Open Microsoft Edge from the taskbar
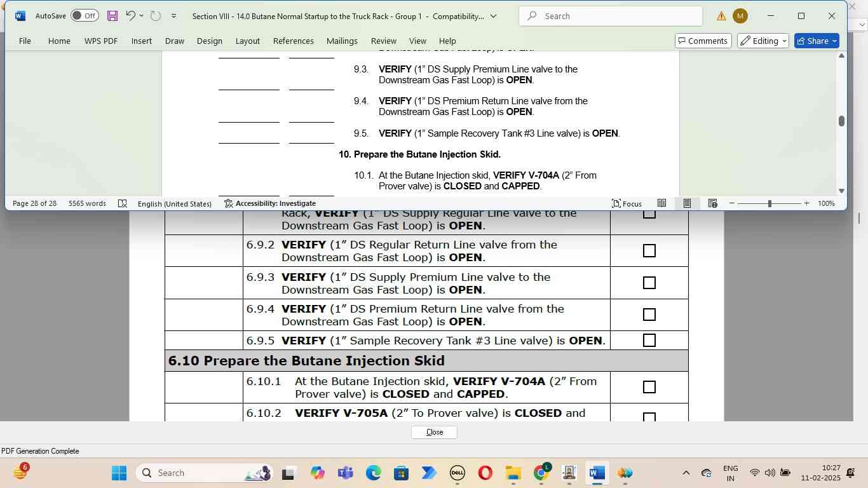Viewport: 868px width, 488px height. (x=373, y=473)
